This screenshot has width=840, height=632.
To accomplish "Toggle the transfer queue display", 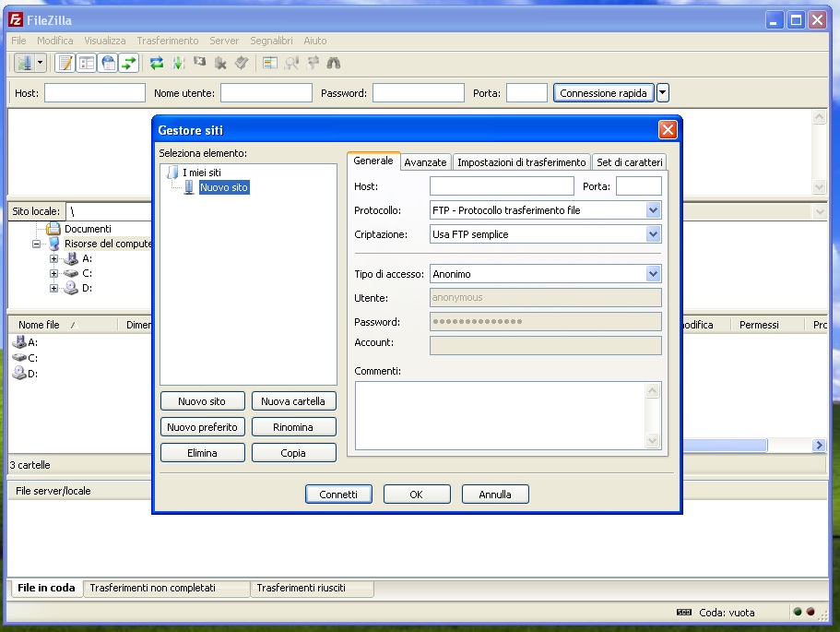I will (x=129, y=63).
